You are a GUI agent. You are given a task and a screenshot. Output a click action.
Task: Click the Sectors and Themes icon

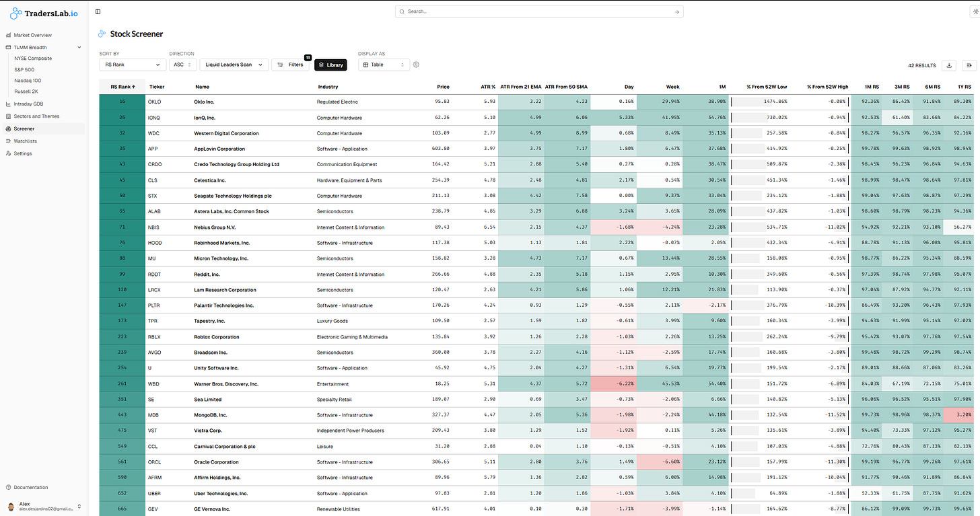[x=8, y=116]
